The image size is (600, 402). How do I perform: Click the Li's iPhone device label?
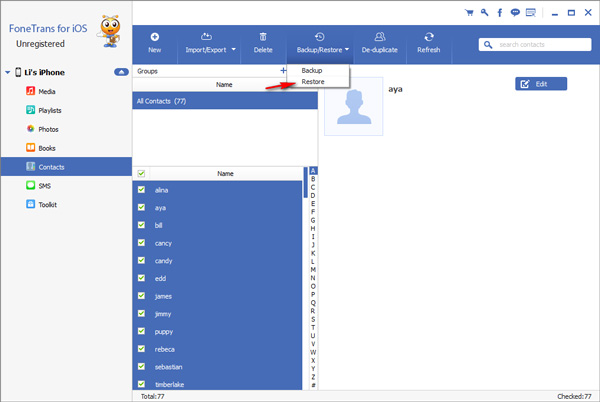point(44,72)
